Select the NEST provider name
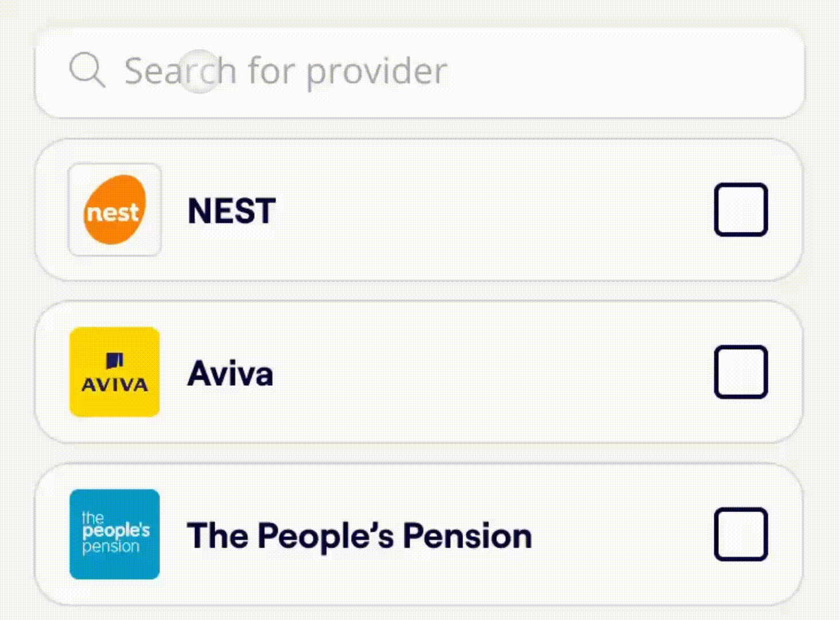Image resolution: width=840 pixels, height=620 pixels. click(x=232, y=211)
